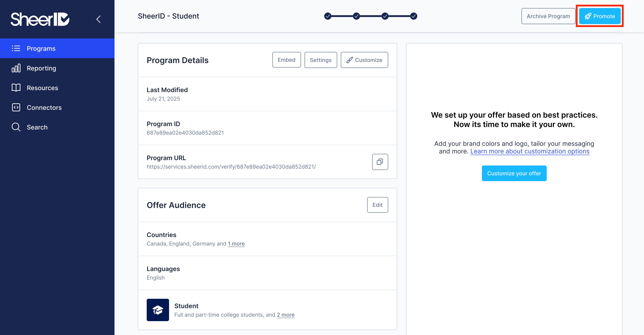Click the first progress step checkmark
Viewport: 644px width, 335px height.
[x=328, y=16]
